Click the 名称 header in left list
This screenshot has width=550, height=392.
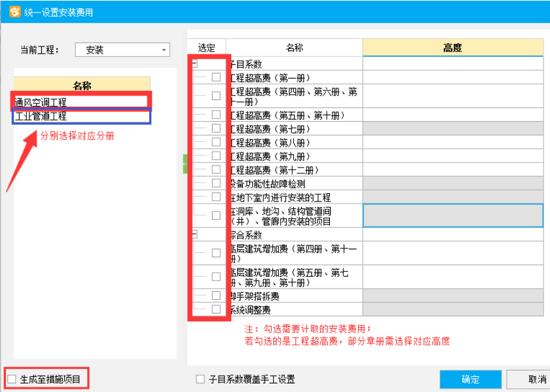pos(82,85)
